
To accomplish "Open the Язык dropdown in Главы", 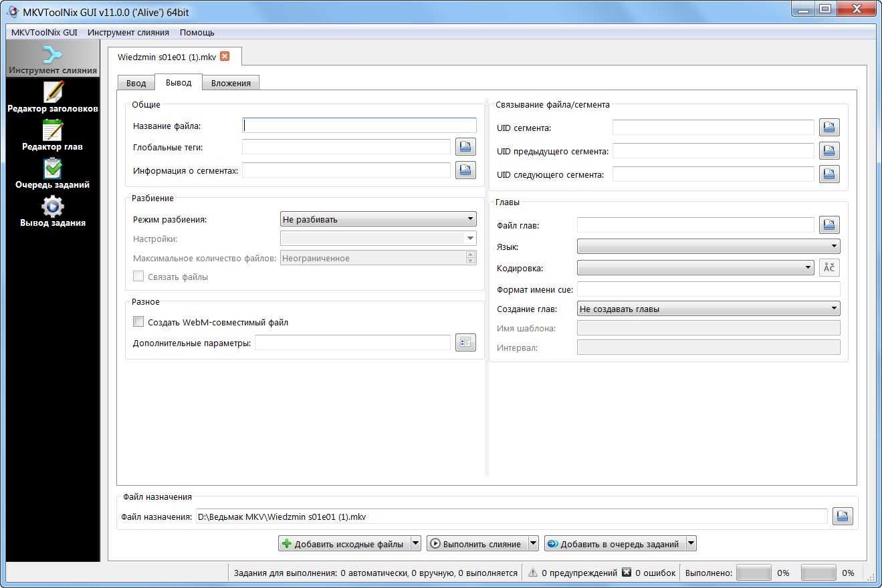I will [x=709, y=246].
